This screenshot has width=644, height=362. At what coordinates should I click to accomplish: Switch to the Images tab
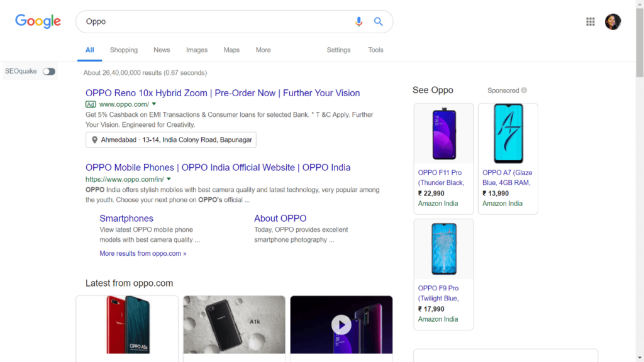click(x=197, y=50)
